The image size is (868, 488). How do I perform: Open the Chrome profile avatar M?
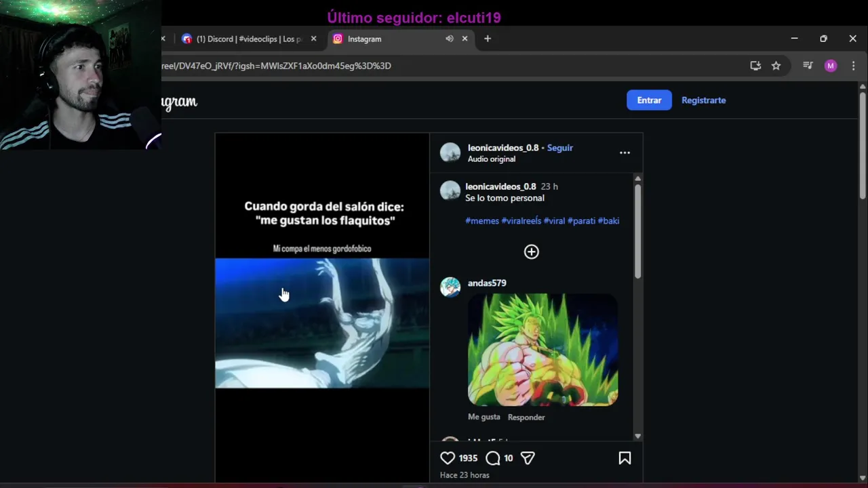coord(831,66)
